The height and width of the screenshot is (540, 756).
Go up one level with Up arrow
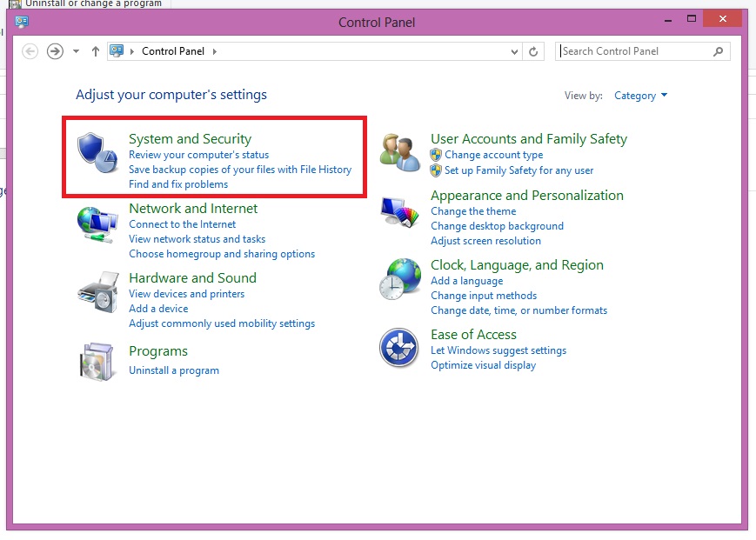pos(96,51)
